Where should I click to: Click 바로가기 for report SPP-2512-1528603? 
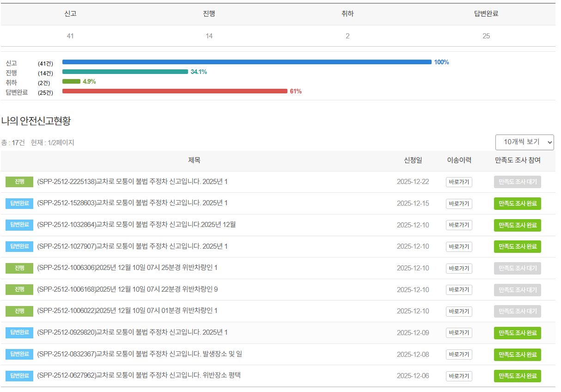point(458,204)
